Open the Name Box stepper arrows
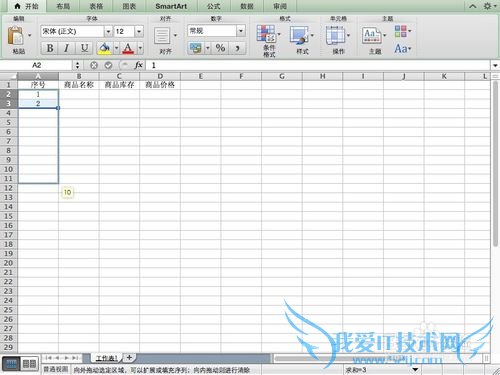Screen dimensions: 500x375 tap(77, 65)
